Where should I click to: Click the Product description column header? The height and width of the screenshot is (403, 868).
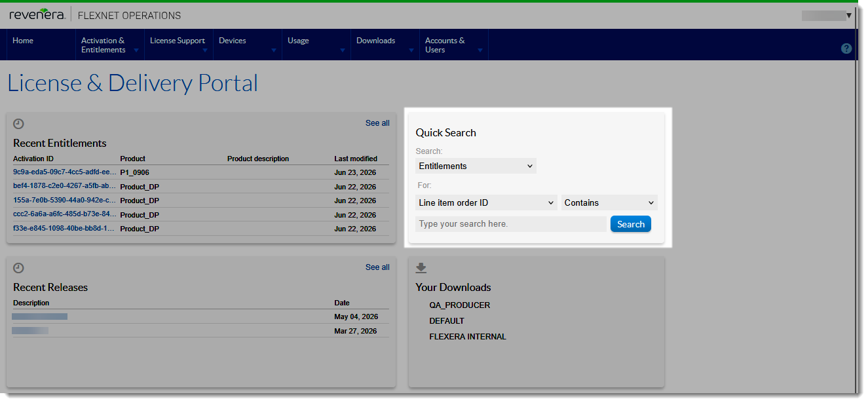(258, 159)
